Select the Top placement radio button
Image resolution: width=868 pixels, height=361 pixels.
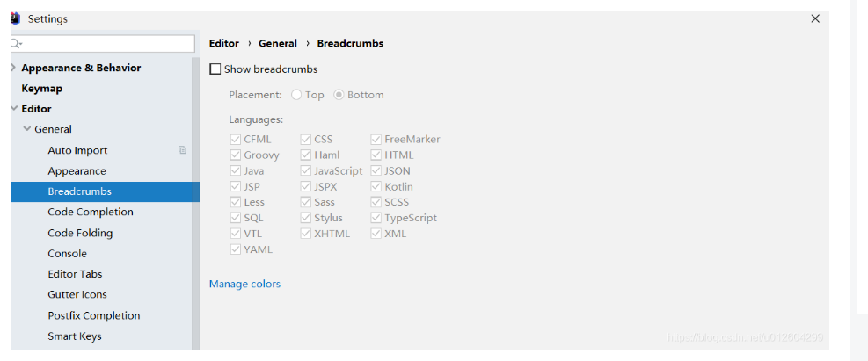pyautogui.click(x=296, y=95)
